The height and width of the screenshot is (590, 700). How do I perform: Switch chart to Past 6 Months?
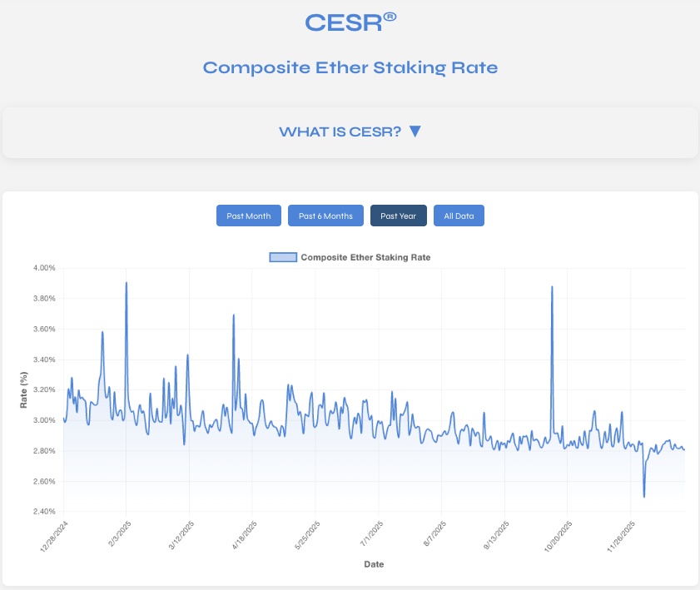pos(325,216)
